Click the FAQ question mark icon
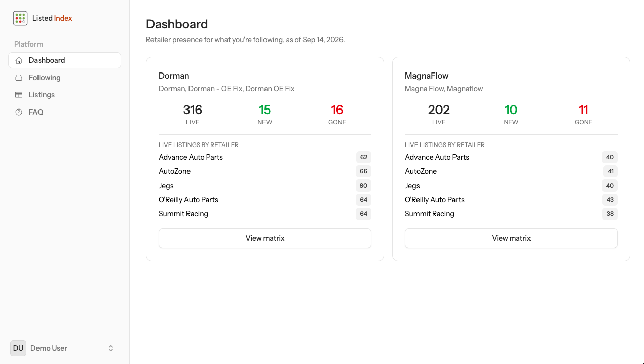Image resolution: width=644 pixels, height=364 pixels. (19, 112)
